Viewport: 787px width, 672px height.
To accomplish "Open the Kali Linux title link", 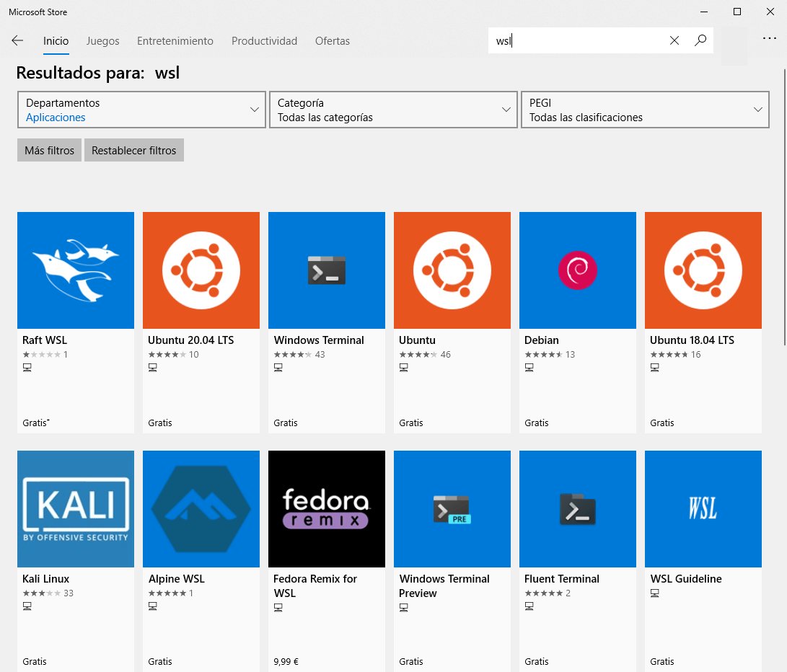I will 45,579.
